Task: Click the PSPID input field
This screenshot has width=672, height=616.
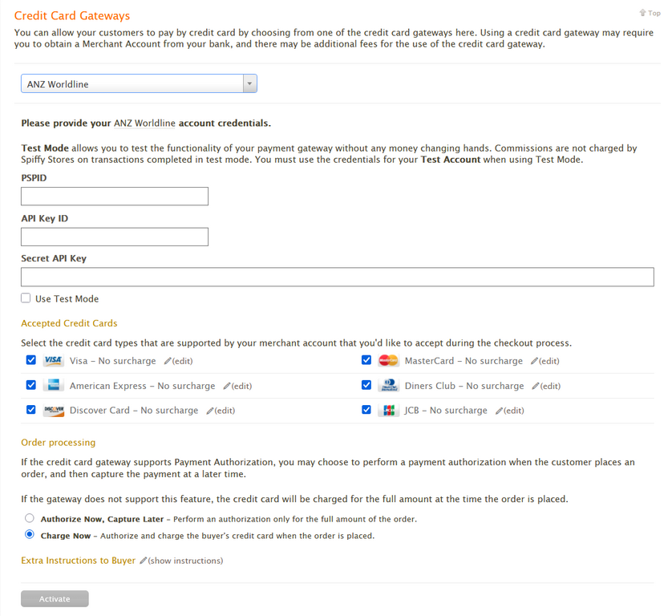Action: click(x=115, y=197)
